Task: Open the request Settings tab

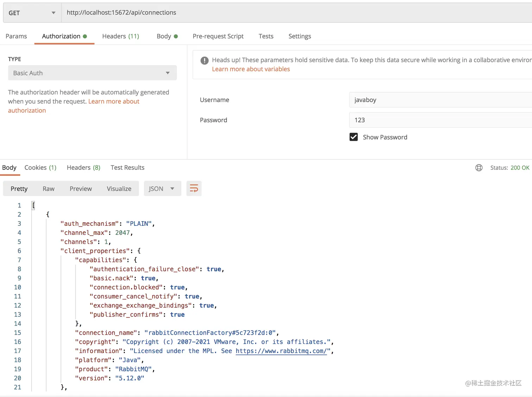Action: point(300,36)
